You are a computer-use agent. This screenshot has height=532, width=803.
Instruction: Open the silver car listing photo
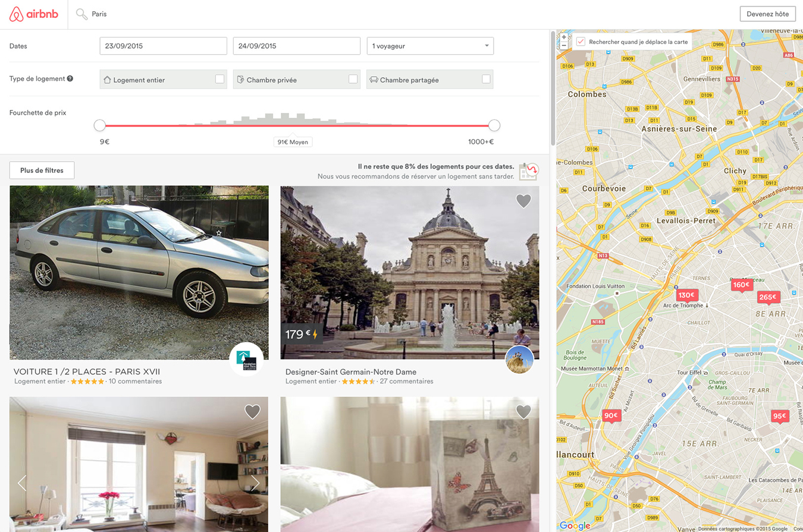pyautogui.click(x=139, y=273)
